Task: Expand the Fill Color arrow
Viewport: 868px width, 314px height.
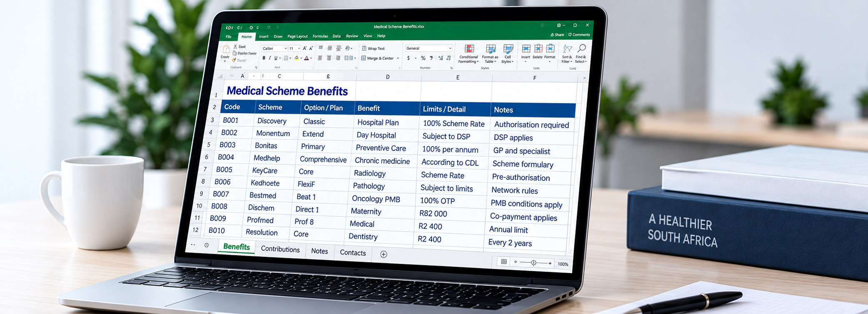Action: point(301,58)
